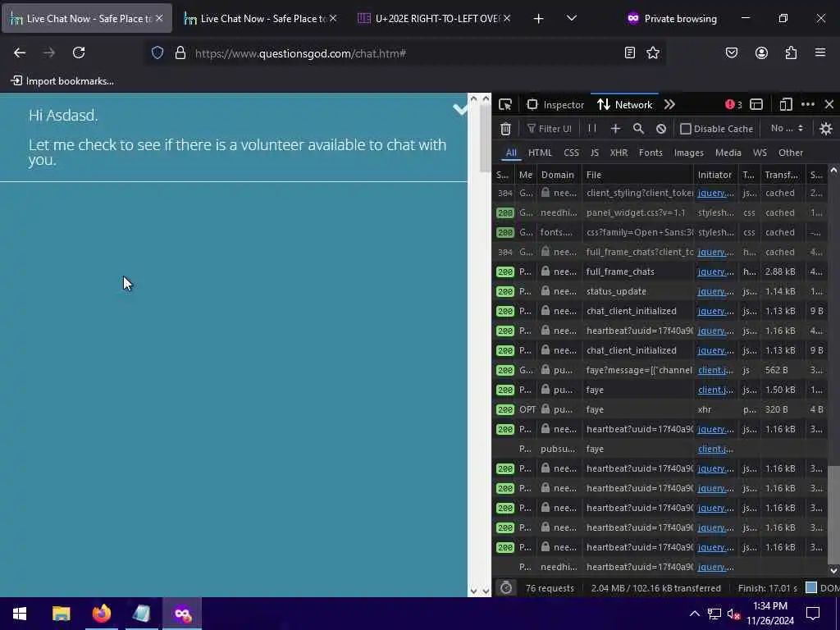Screen dimensions: 840x630
Task: Pick an element with the inspector picker icon
Action: tap(505, 104)
